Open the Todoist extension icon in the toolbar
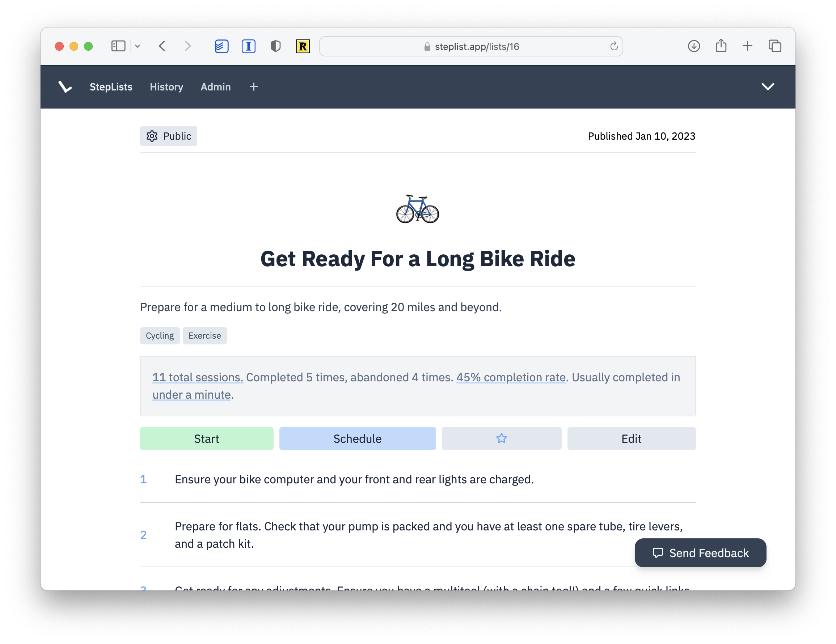Image resolution: width=836 pixels, height=644 pixels. pyautogui.click(x=221, y=46)
